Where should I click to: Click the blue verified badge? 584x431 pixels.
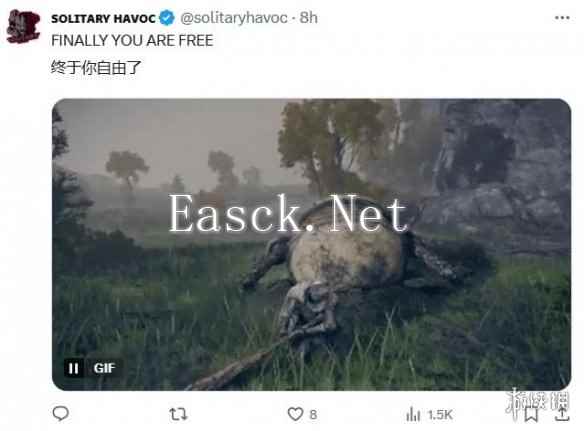point(166,18)
